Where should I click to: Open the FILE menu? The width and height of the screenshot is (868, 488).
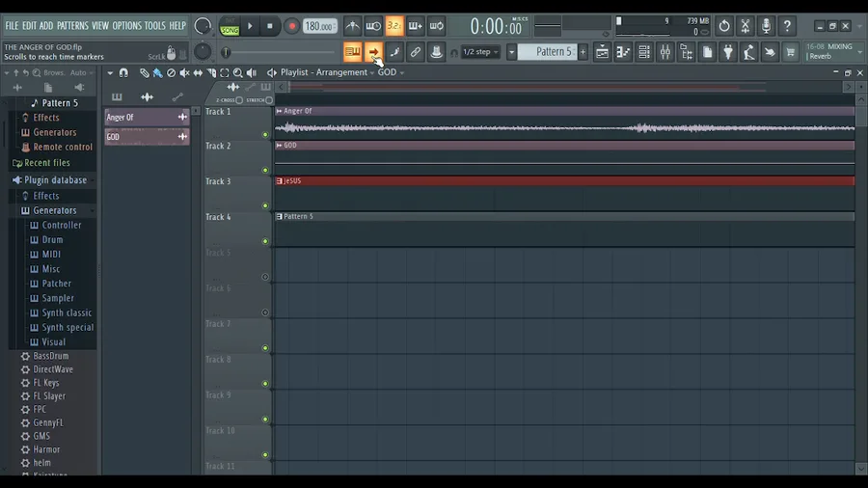coord(12,25)
